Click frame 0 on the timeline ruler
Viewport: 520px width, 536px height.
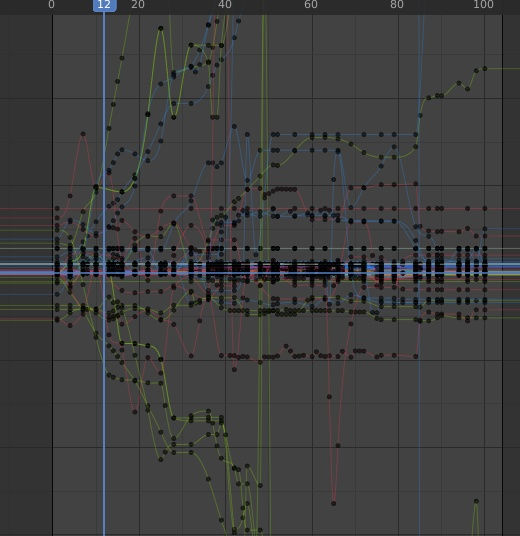click(51, 5)
